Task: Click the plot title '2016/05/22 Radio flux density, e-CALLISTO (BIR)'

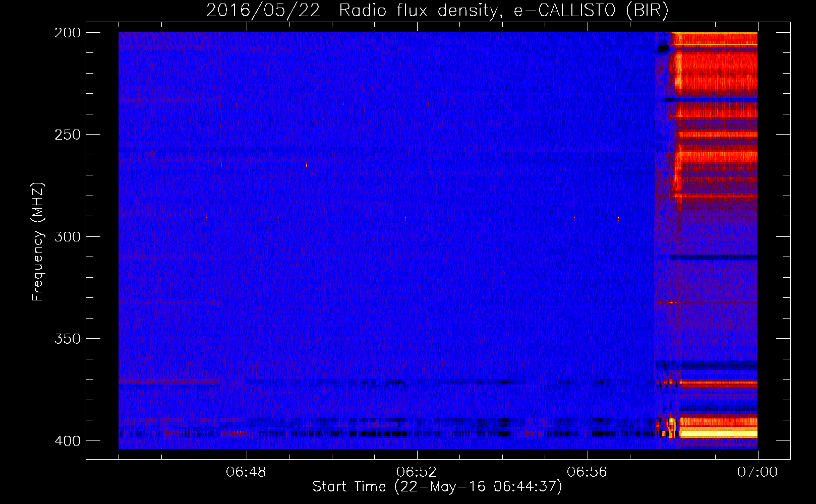Action: coord(437,10)
